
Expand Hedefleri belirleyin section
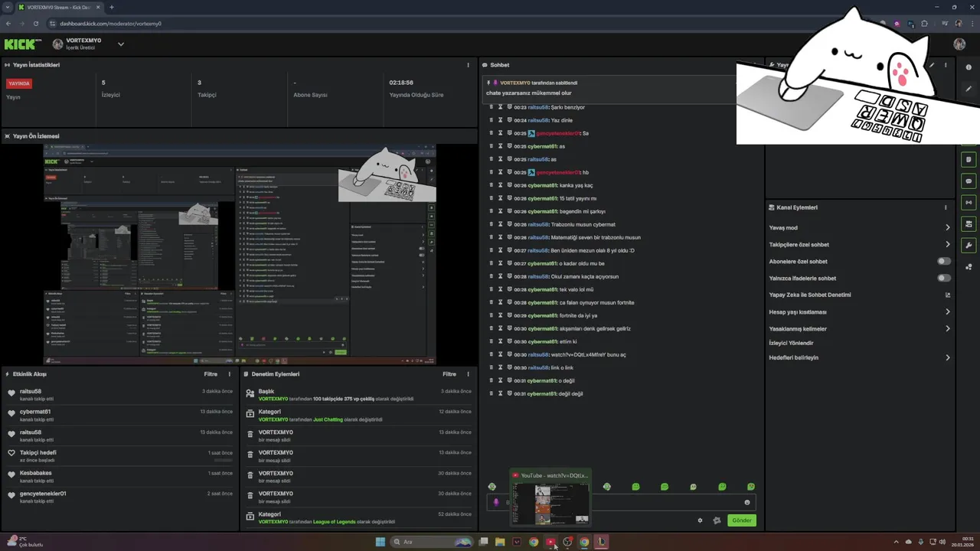click(x=948, y=357)
